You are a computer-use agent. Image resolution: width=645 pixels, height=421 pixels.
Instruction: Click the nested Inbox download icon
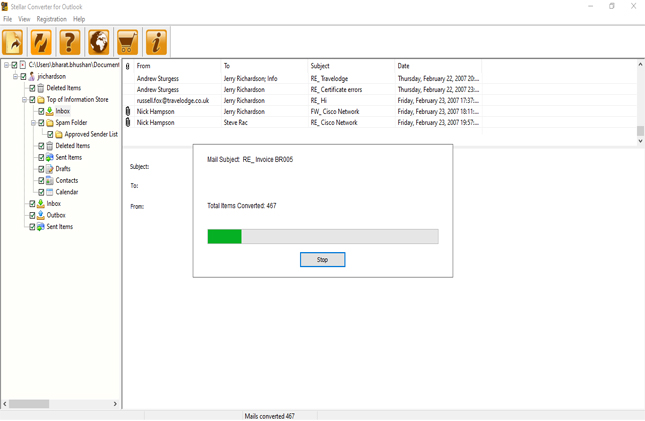coord(50,111)
